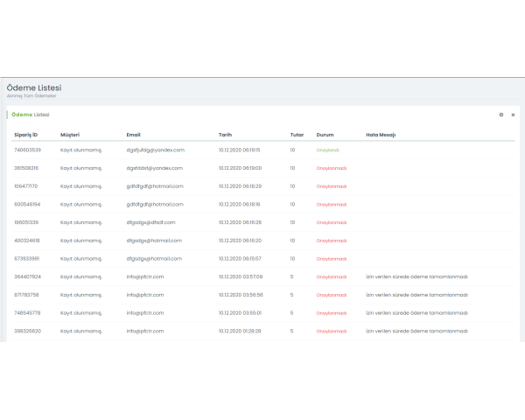Image resolution: width=525 pixels, height=420 pixels.
Task: Select order ID 748545778
Action: pos(27,312)
